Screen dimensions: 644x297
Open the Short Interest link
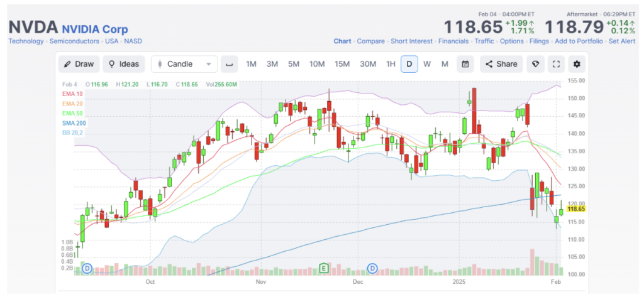coord(411,41)
